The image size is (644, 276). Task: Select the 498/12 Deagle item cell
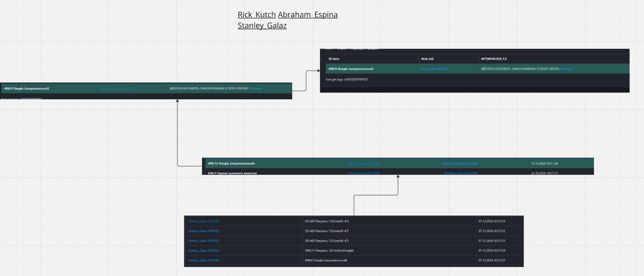(x=231, y=163)
